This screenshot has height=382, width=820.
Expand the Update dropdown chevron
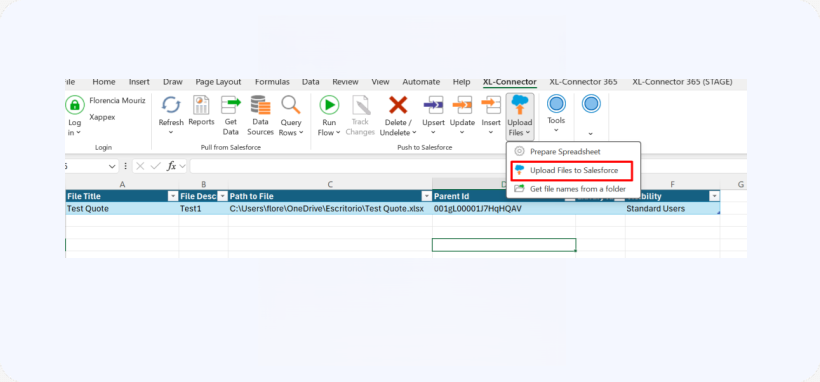coord(462,133)
